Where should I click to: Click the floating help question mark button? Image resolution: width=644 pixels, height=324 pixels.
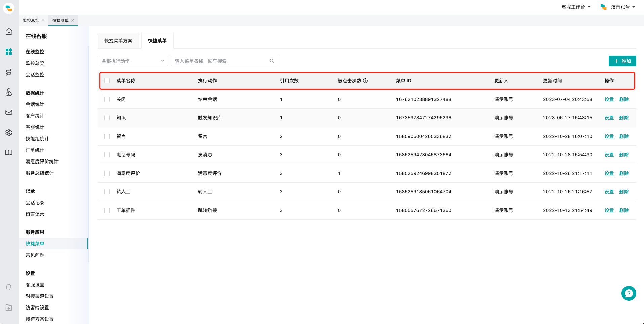(629, 293)
